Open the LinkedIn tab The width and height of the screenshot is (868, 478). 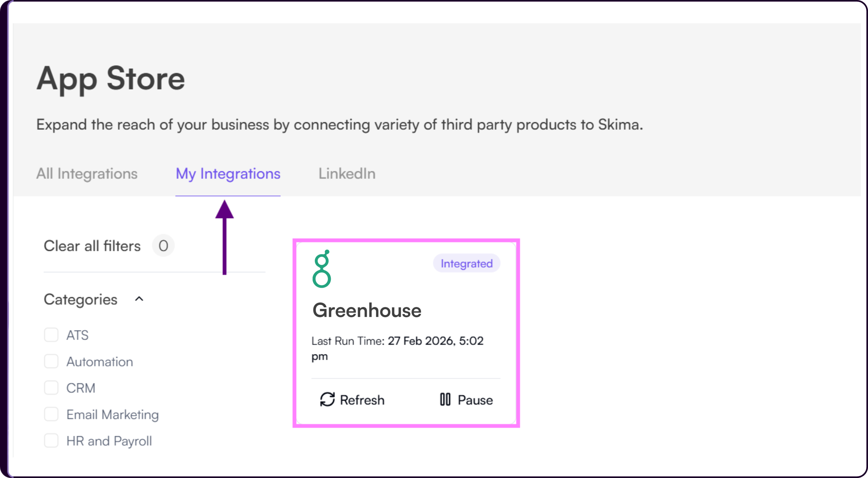click(x=347, y=174)
